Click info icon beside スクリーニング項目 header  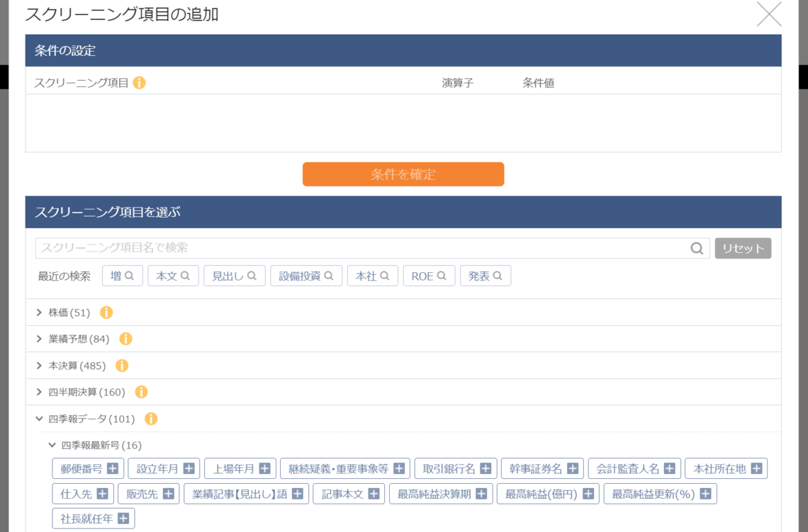click(140, 83)
